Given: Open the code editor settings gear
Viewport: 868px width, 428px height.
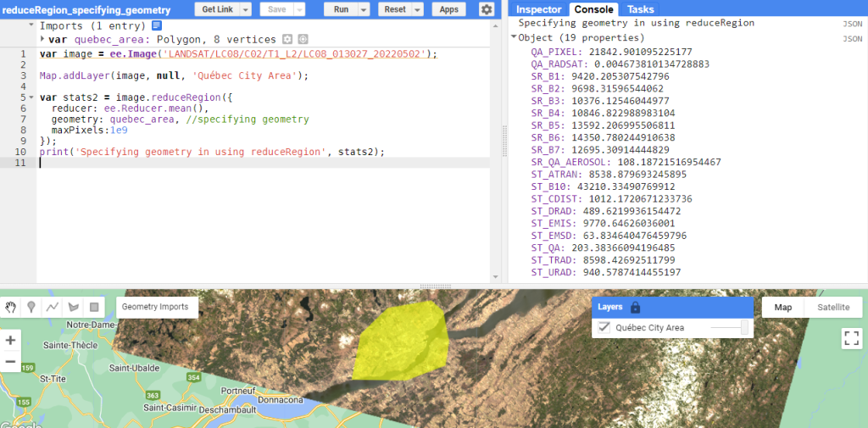Looking at the screenshot, I should (486, 9).
